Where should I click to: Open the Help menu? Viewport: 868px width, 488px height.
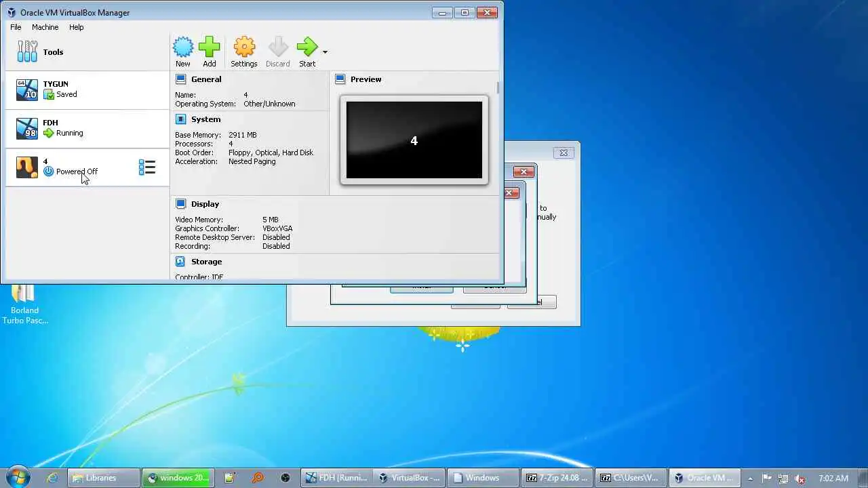[77, 27]
